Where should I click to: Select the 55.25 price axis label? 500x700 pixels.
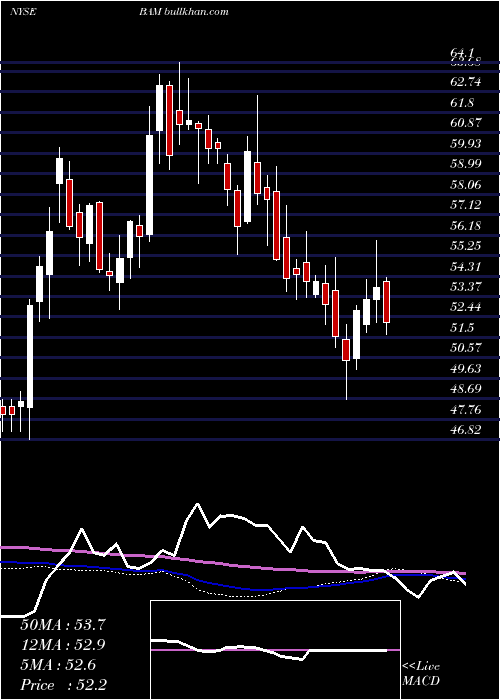[466, 246]
